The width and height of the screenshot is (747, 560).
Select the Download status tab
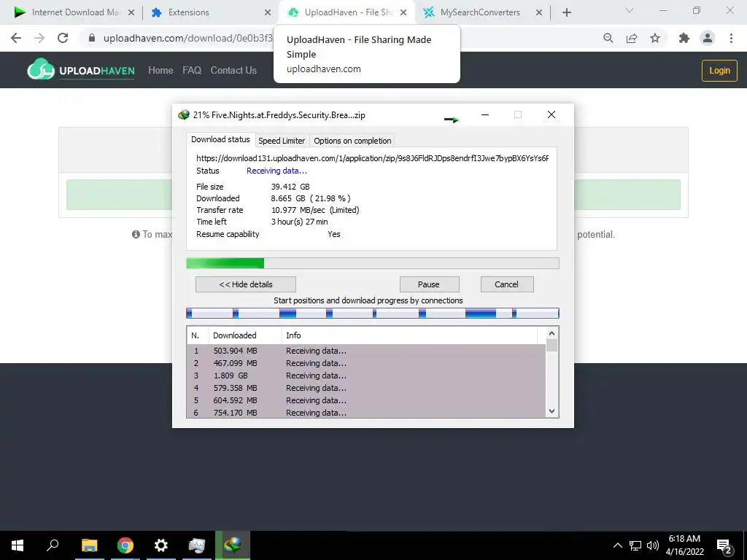click(x=220, y=139)
